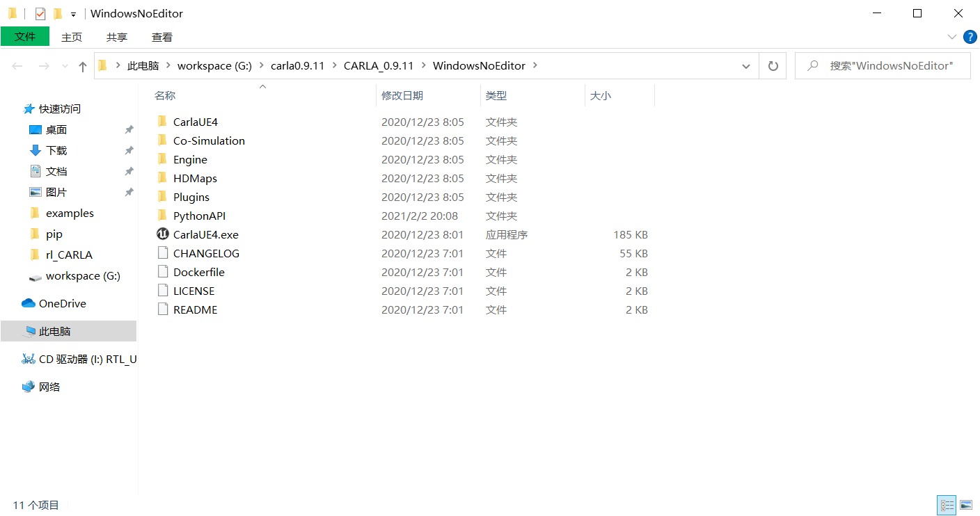Open the Customize Quick Access Toolbar dropdown

pyautogui.click(x=73, y=14)
